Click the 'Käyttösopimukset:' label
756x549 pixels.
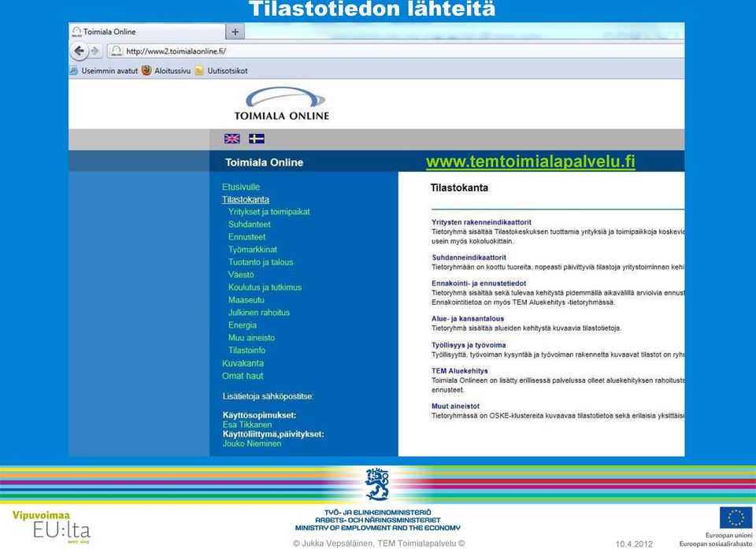259,415
